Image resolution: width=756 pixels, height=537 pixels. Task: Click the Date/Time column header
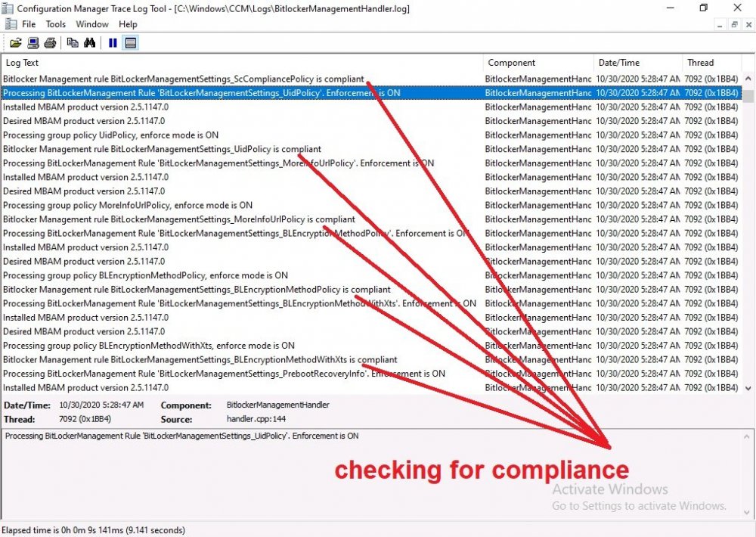click(x=638, y=63)
